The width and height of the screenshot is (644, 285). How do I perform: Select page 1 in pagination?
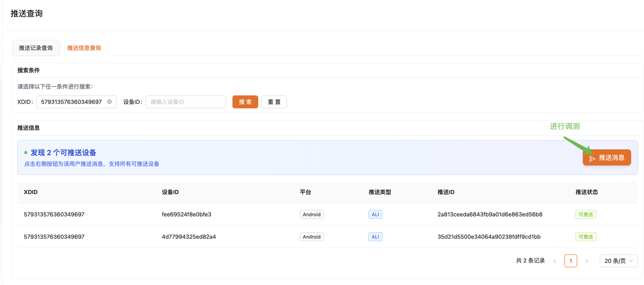[571, 261]
